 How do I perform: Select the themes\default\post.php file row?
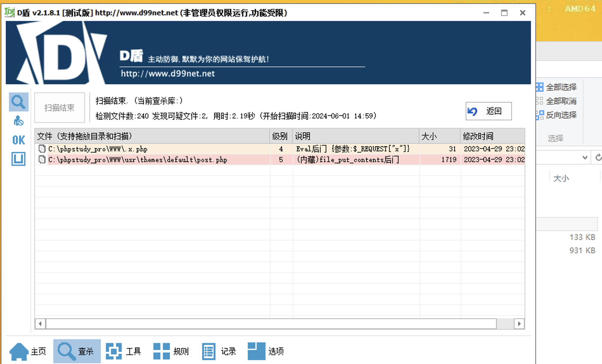pos(280,160)
